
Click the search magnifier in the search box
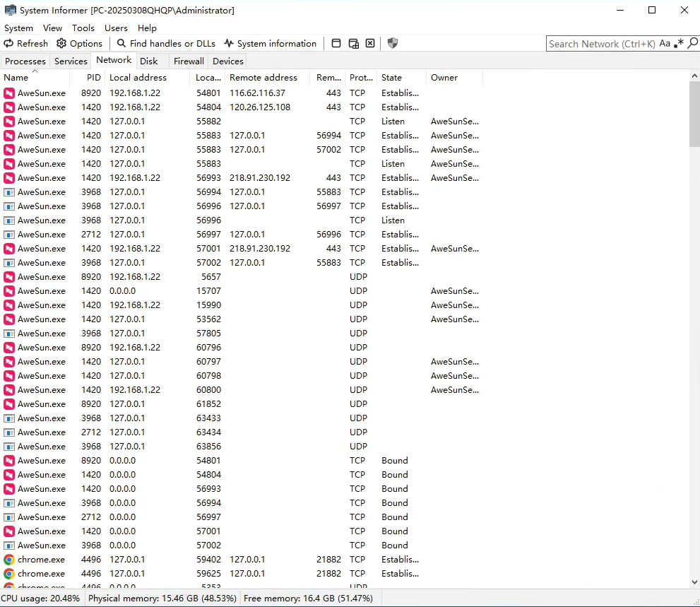[692, 43]
